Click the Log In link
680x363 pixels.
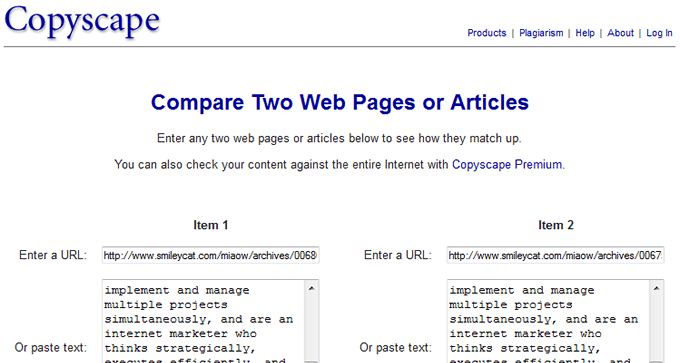tap(659, 33)
